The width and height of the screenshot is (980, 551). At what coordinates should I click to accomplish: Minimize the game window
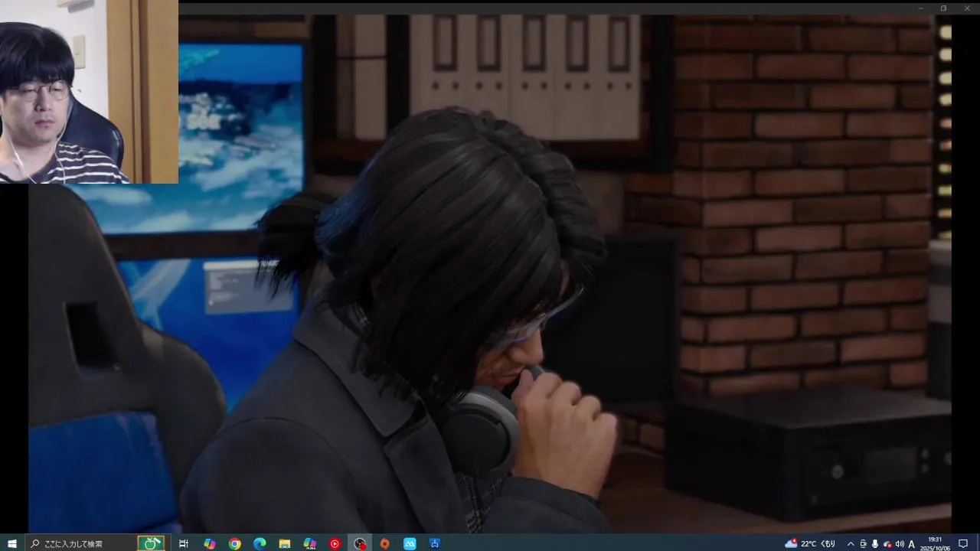tap(921, 8)
